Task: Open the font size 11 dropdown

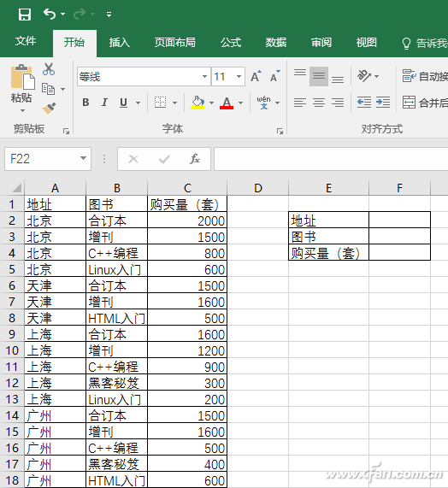Action: [x=239, y=77]
